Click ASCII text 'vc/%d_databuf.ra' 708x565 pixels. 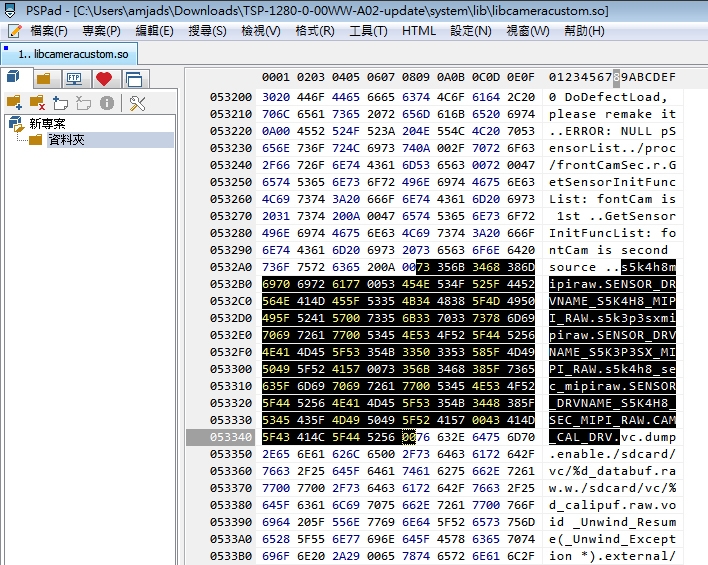pos(612,471)
